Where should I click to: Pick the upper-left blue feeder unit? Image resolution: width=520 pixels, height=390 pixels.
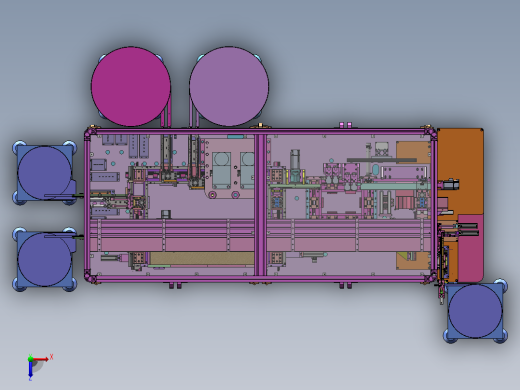pos(45,173)
